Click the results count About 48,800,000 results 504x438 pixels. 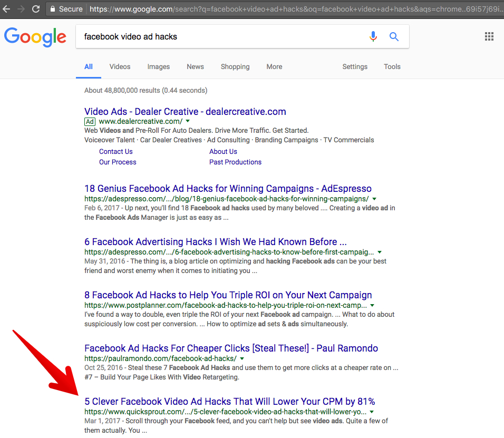click(x=146, y=90)
